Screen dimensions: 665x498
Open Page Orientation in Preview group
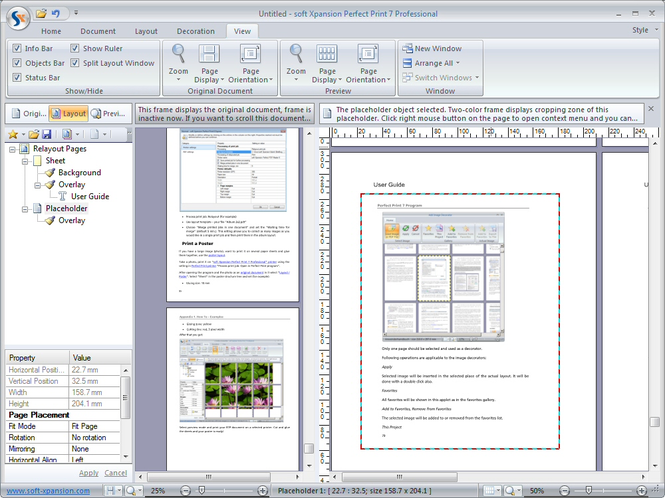(368, 64)
